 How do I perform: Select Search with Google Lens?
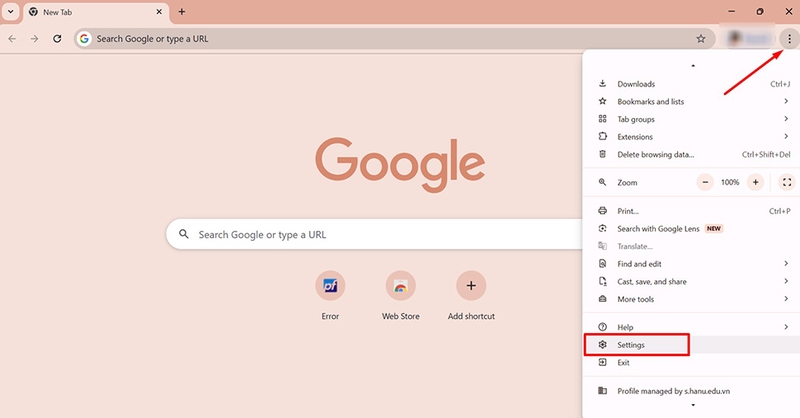(691, 229)
